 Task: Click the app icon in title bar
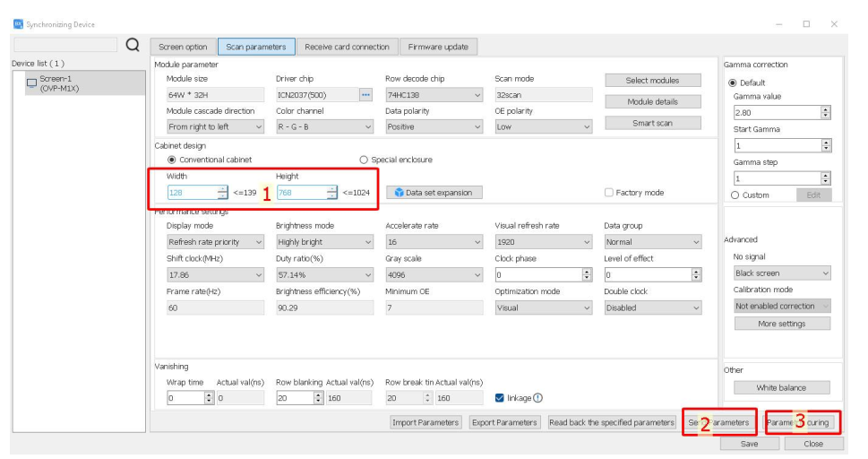[x=18, y=24]
